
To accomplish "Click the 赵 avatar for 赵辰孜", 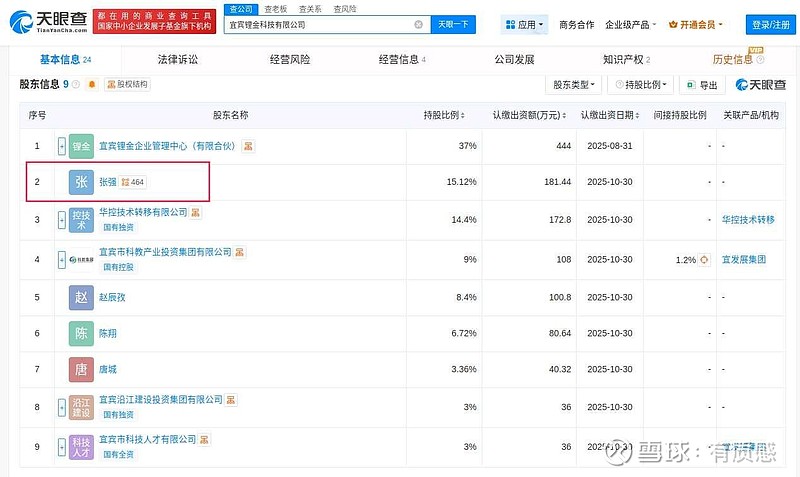I will pos(81,297).
